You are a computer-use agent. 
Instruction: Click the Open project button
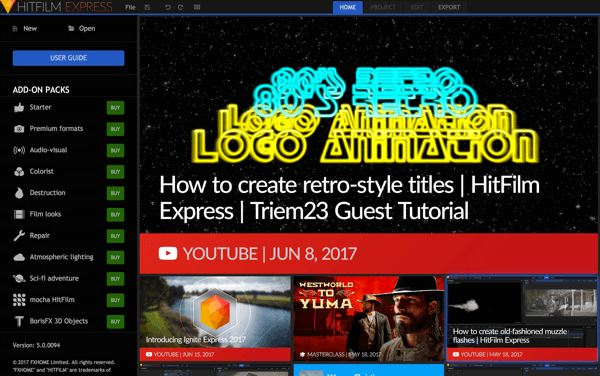click(82, 29)
